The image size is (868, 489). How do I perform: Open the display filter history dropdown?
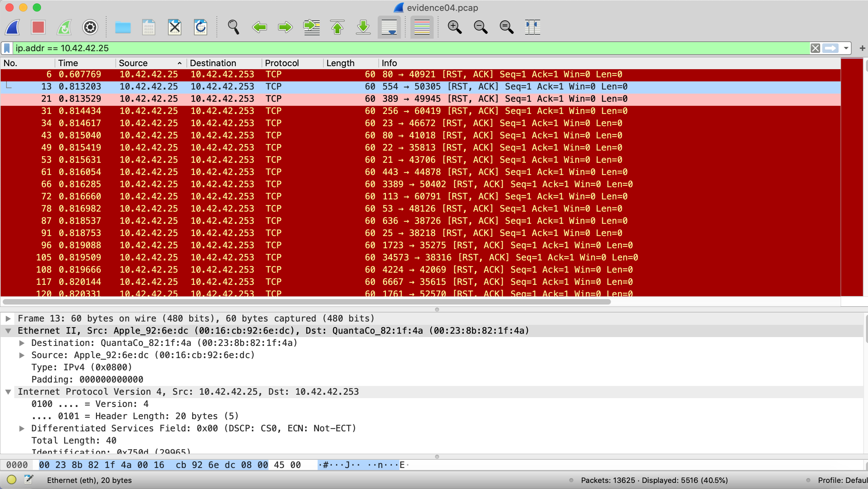846,48
